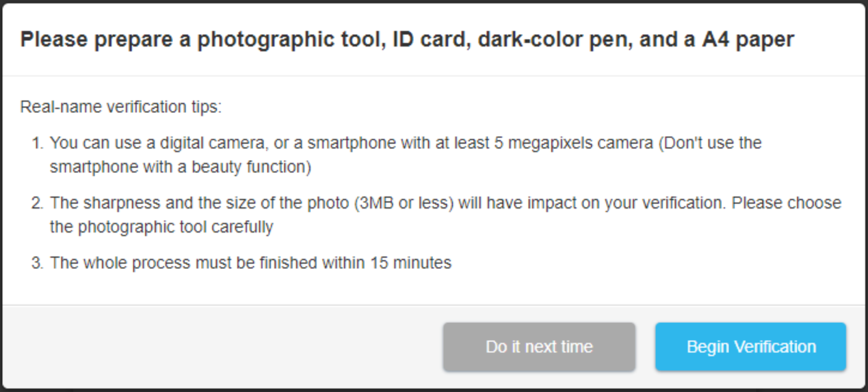868x392 pixels.
Task: Click the tip line about photo sharpness
Action: point(445,203)
